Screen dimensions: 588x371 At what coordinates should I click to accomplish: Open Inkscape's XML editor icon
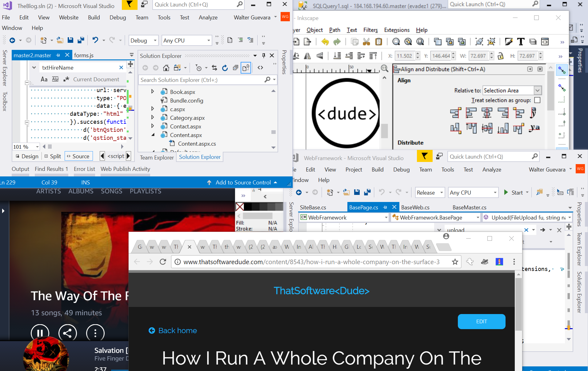tap(545, 42)
